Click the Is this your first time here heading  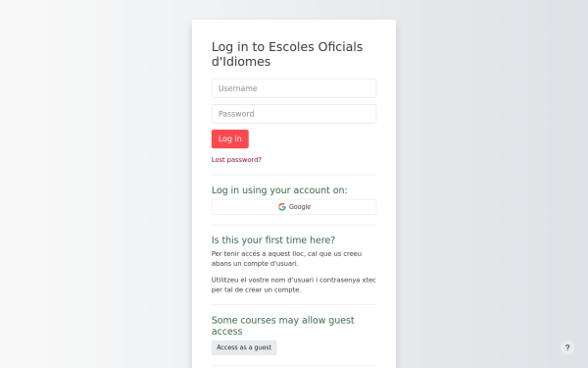tap(273, 240)
